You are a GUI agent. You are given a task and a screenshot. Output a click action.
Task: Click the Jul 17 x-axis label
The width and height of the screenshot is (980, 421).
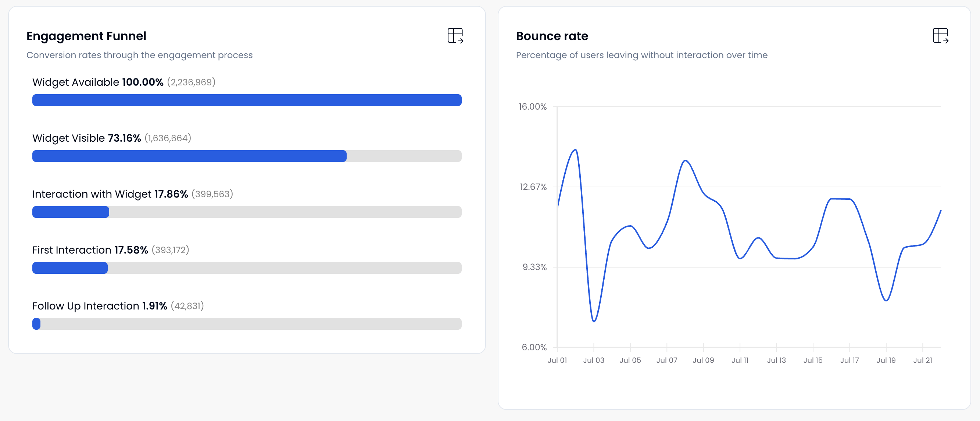pyautogui.click(x=850, y=360)
